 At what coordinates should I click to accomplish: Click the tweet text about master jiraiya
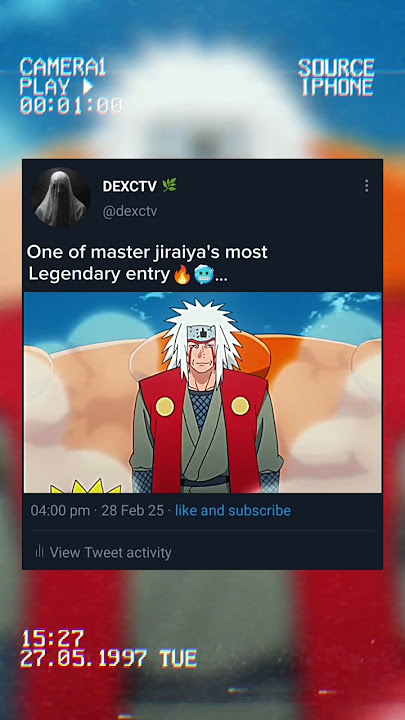coord(147,263)
